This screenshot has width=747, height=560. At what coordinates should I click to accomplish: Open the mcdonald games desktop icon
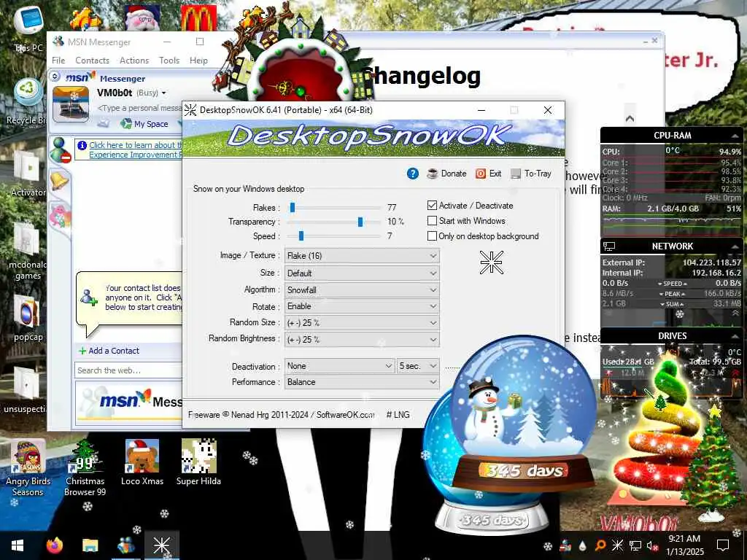(27, 252)
